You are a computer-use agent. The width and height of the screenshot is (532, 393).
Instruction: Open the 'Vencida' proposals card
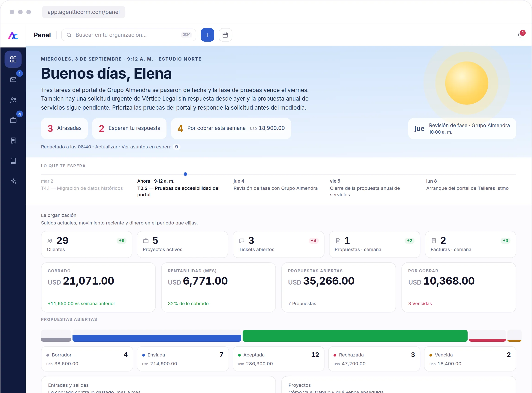(470, 359)
